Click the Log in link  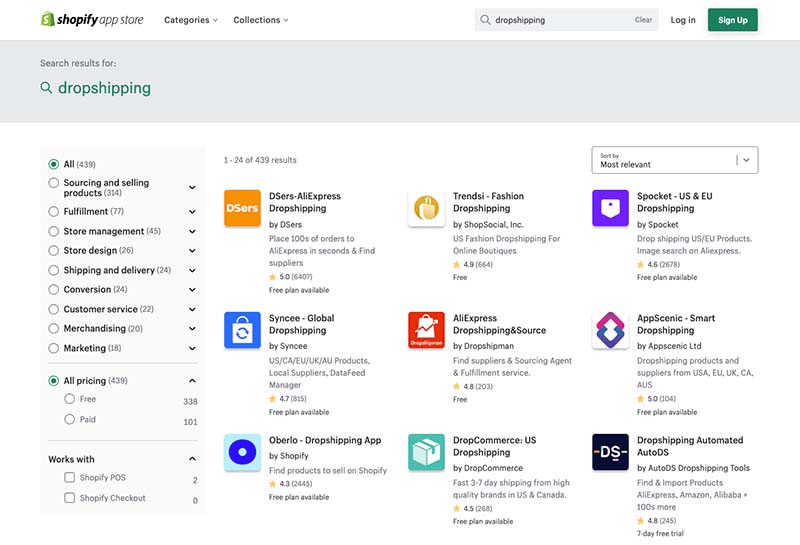(x=683, y=20)
